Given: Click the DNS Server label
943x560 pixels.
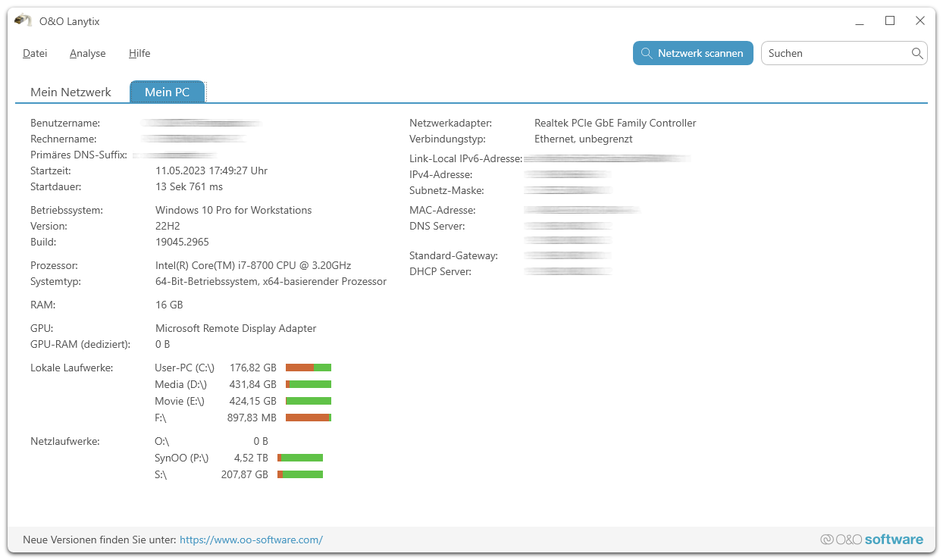Looking at the screenshot, I should [x=437, y=226].
